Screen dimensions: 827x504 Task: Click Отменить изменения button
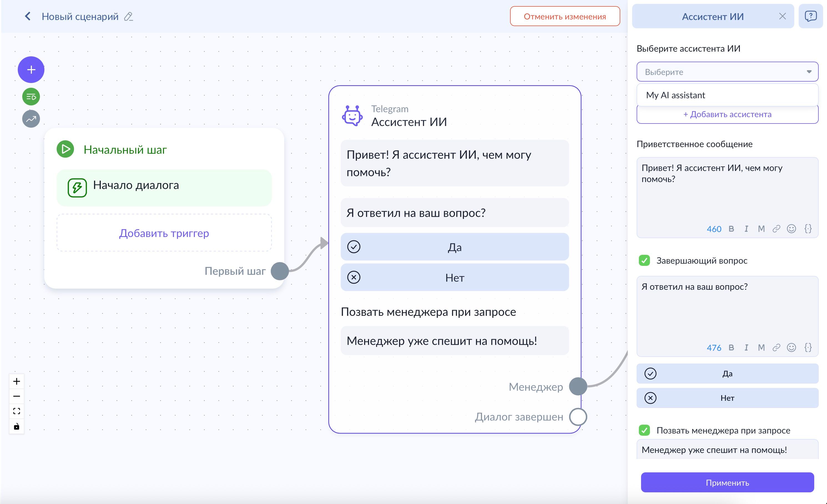(x=565, y=16)
